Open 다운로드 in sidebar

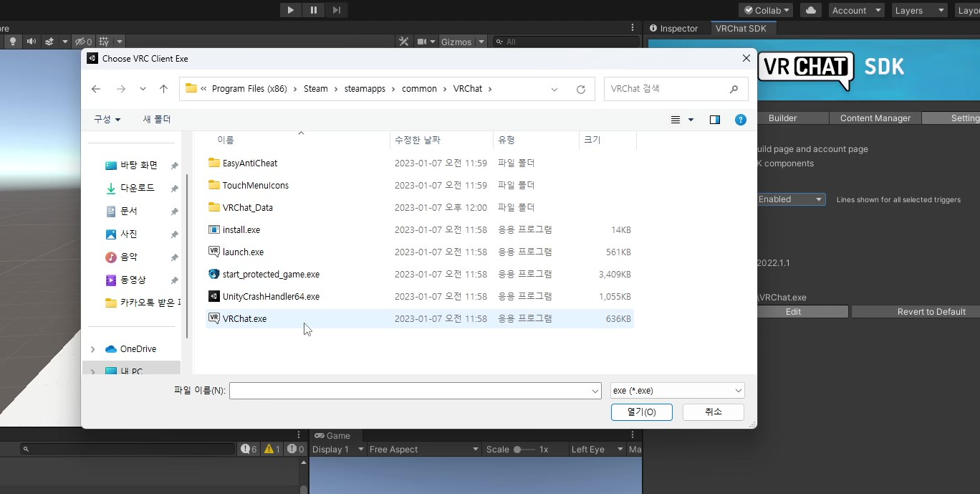137,188
